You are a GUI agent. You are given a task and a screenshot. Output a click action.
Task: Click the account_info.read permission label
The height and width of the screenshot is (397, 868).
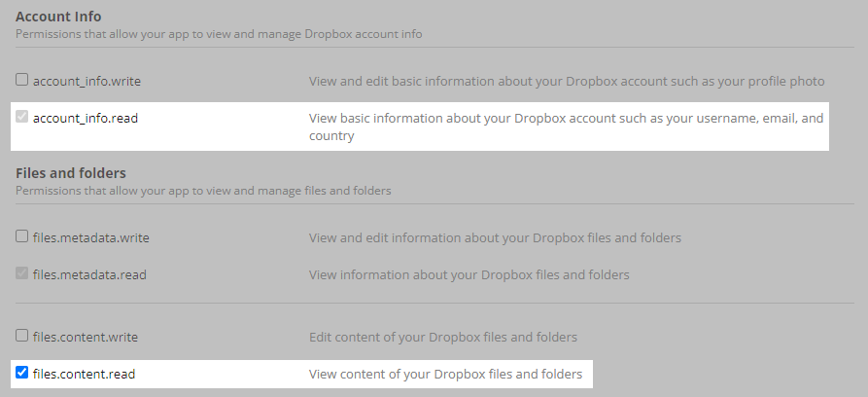[x=85, y=119]
